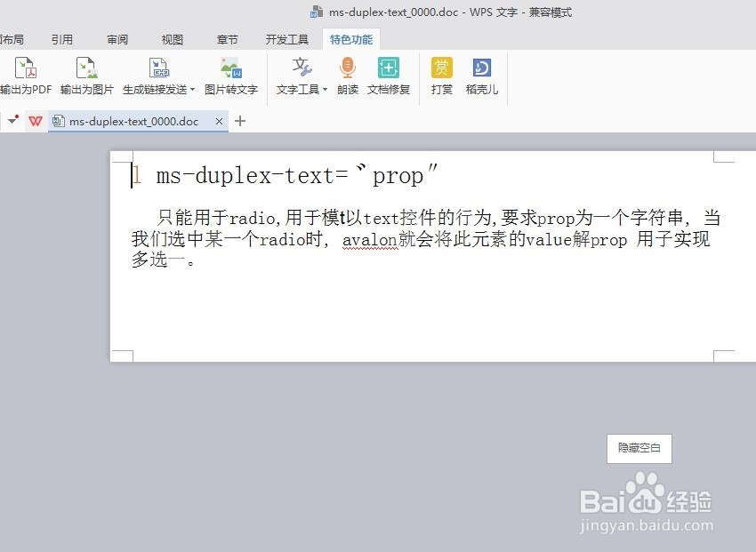The height and width of the screenshot is (552, 756).
Task: Click the 生成链接发送 icon
Action: pos(159,68)
